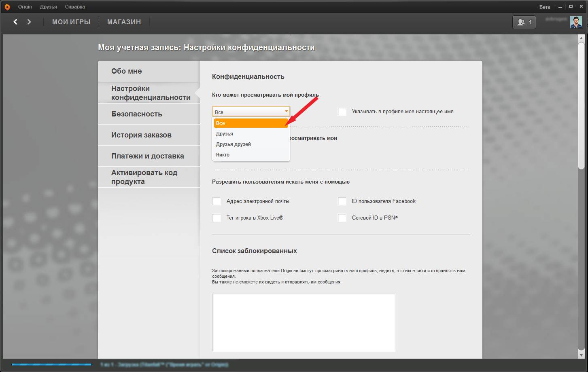The width and height of the screenshot is (588, 372).
Task: Toggle the Xbox Live gamertag checkbox
Action: pyautogui.click(x=217, y=218)
